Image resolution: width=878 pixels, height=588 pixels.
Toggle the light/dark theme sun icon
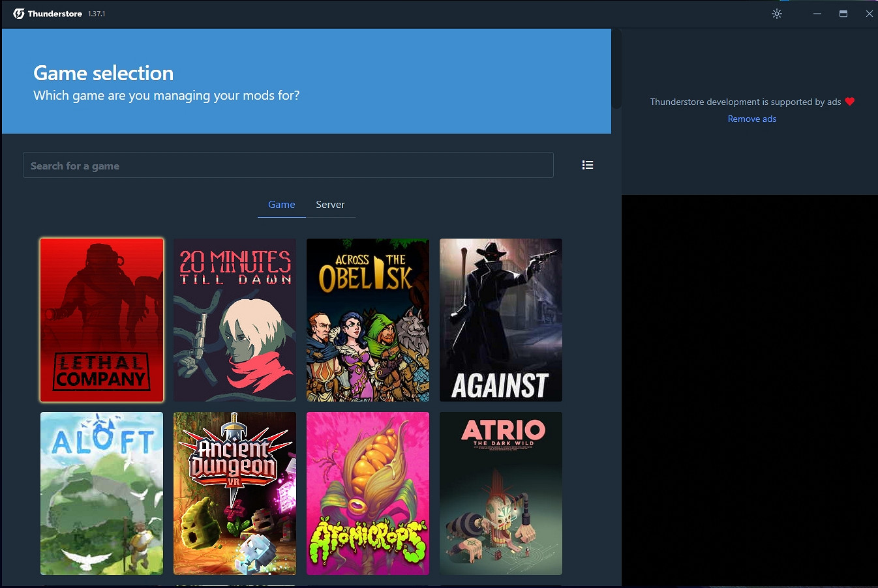[x=776, y=14]
